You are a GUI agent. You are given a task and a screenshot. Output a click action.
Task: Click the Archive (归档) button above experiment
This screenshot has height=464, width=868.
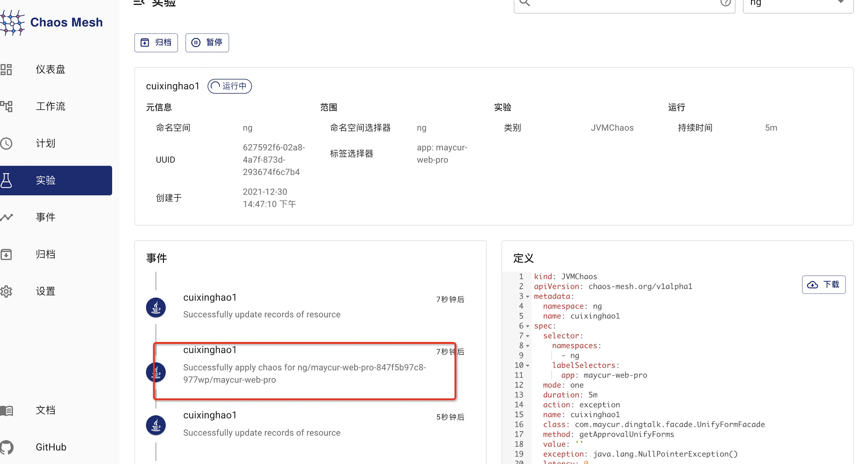coord(156,43)
